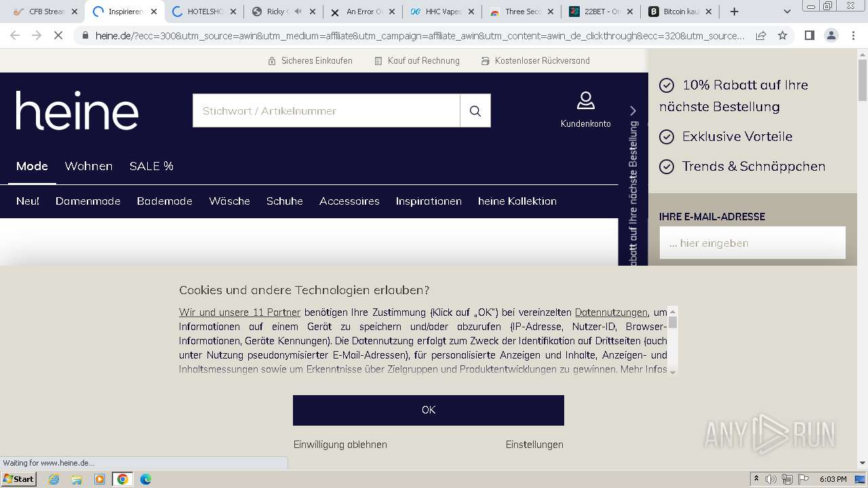
Task: Go back with browser arrow
Action: [15, 35]
